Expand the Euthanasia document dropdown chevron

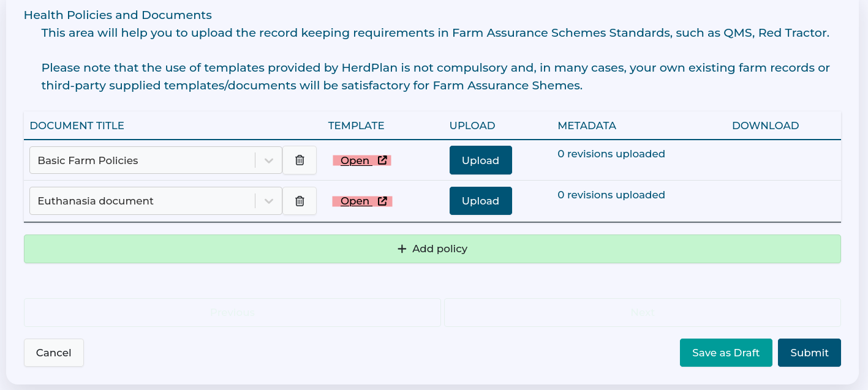point(268,201)
